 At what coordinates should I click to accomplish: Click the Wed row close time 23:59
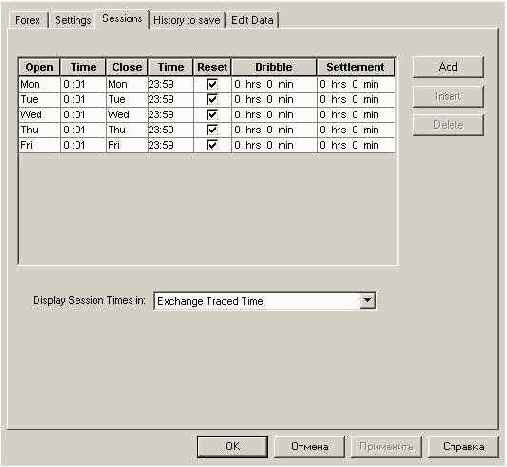[x=170, y=114]
